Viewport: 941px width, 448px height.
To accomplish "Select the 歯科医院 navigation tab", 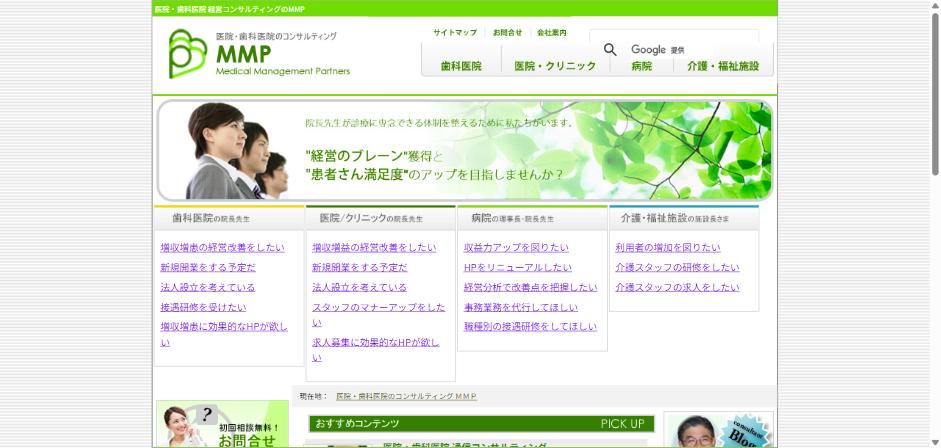I will click(461, 67).
